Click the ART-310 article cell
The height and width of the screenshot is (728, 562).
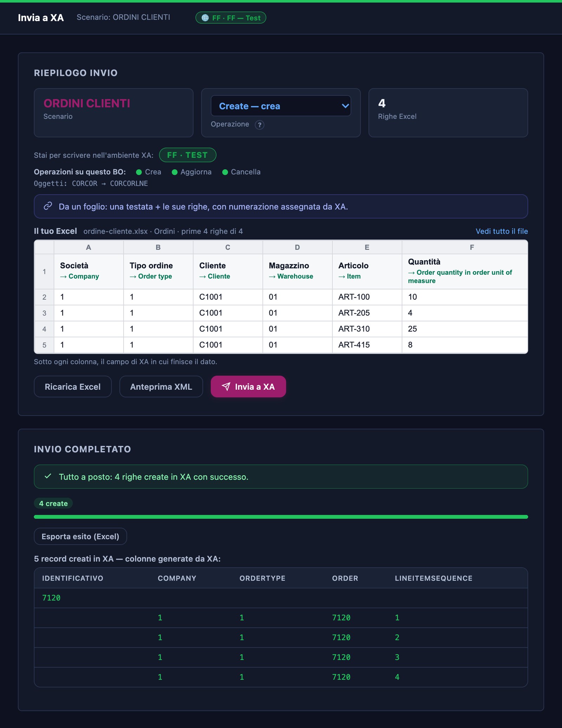pos(367,329)
